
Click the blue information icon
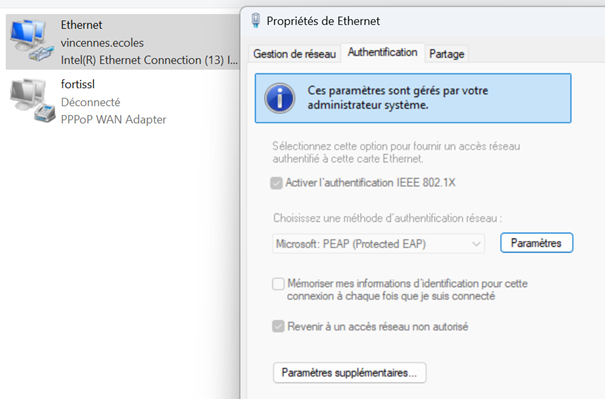pos(280,98)
